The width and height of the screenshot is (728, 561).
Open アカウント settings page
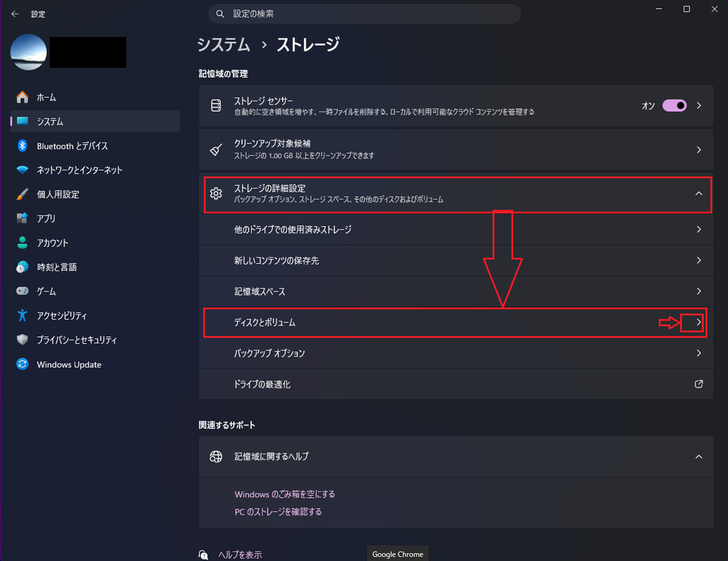pyautogui.click(x=95, y=242)
